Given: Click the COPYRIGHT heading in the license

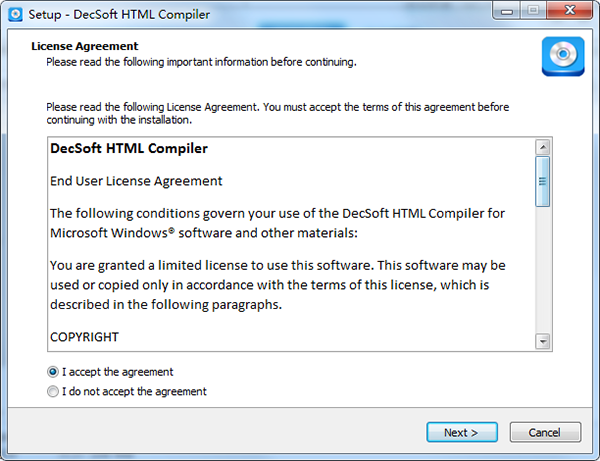Looking at the screenshot, I should 85,337.
